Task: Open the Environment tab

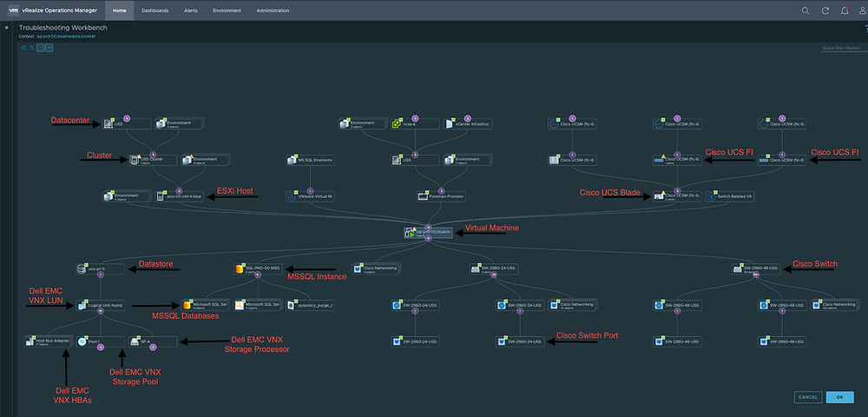Action: tap(227, 10)
